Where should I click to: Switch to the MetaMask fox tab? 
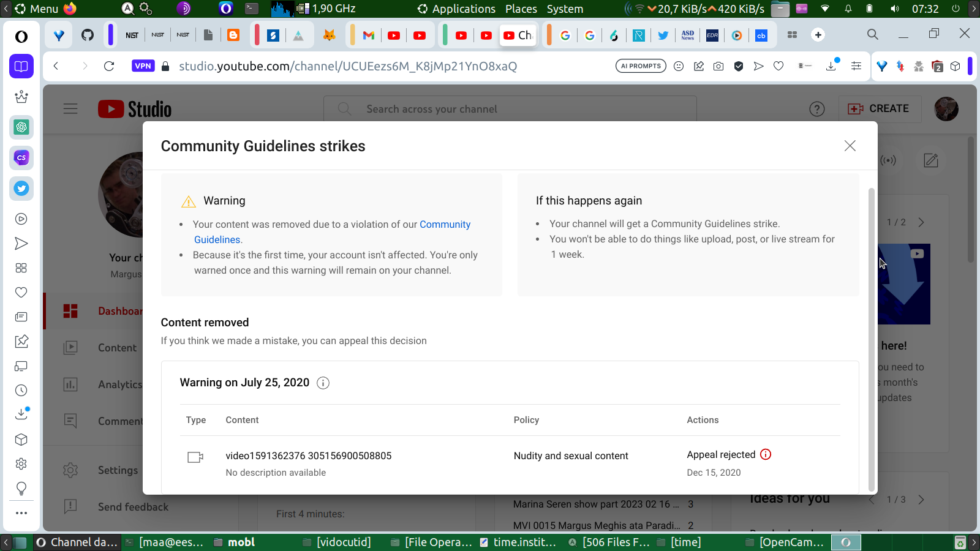330,35
